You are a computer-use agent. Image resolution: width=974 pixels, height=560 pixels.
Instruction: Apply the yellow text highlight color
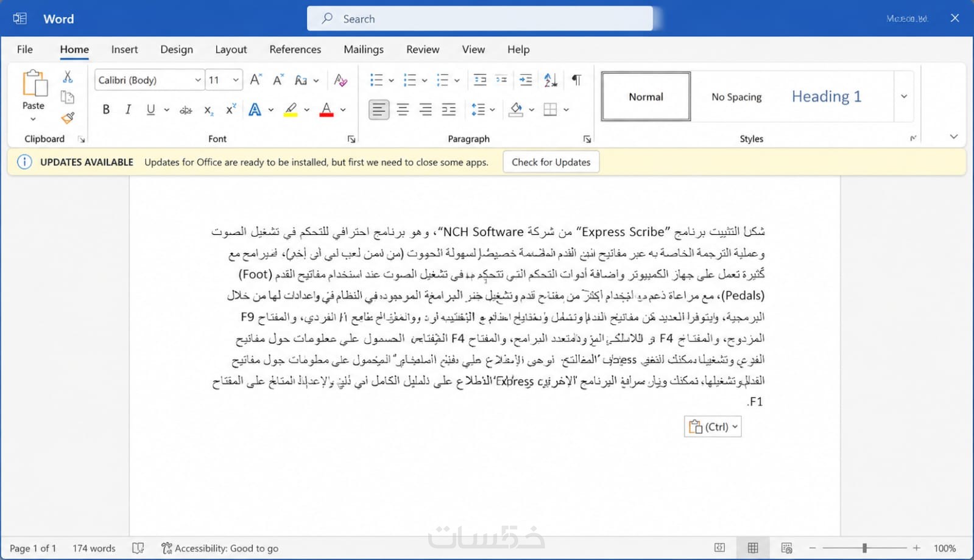coord(291,110)
